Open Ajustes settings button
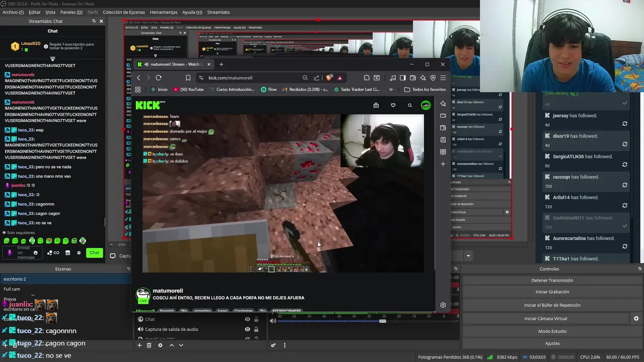Image resolution: width=644 pixels, height=362 pixels. tap(552, 343)
